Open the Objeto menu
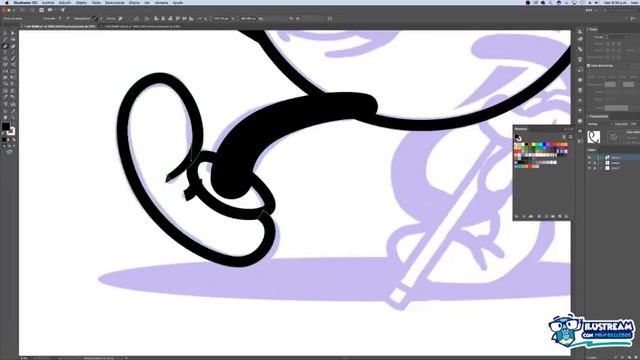The height and width of the screenshot is (360, 640). coord(81,2)
